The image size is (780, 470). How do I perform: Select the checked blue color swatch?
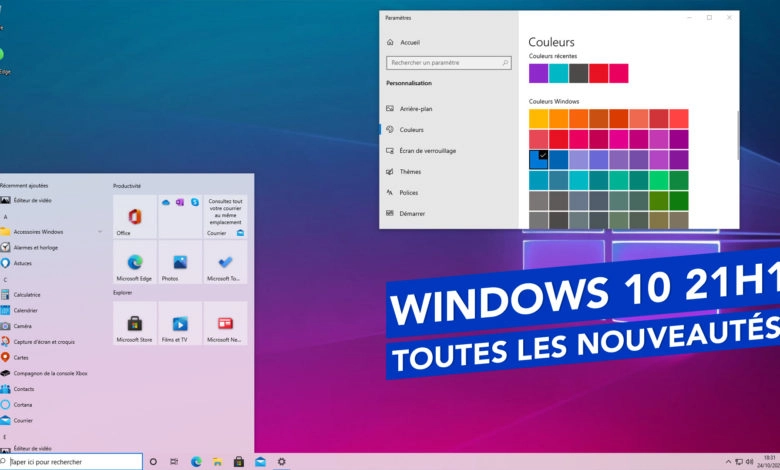538,160
